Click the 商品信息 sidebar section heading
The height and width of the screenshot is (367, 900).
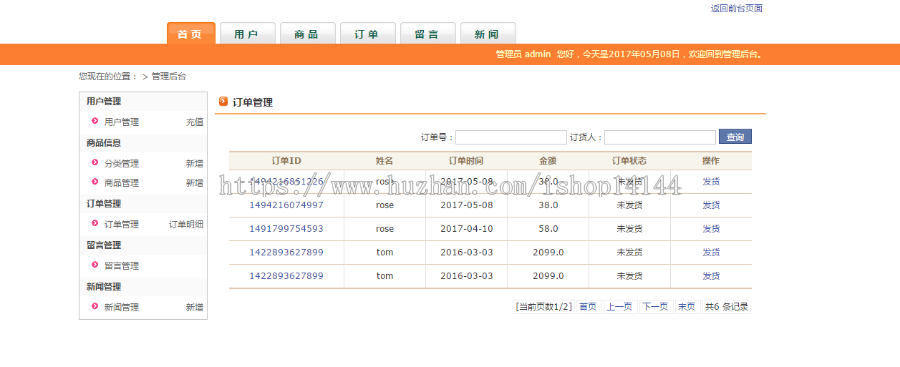point(104,143)
